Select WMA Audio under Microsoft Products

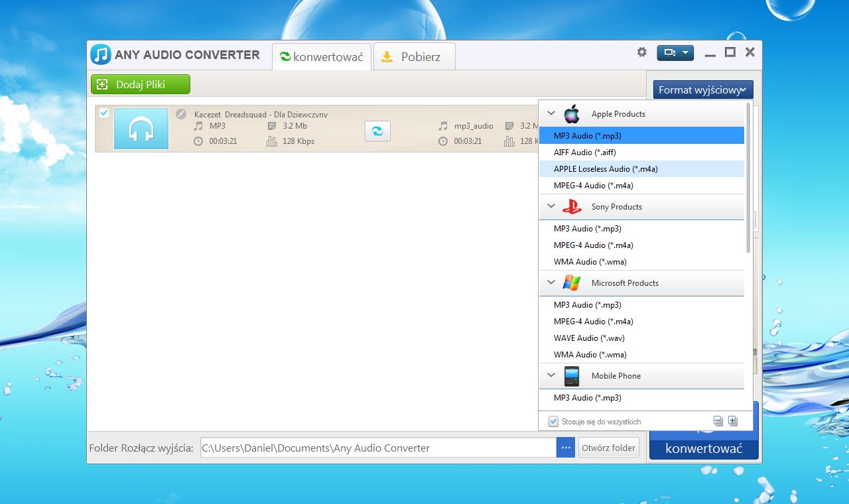641,354
